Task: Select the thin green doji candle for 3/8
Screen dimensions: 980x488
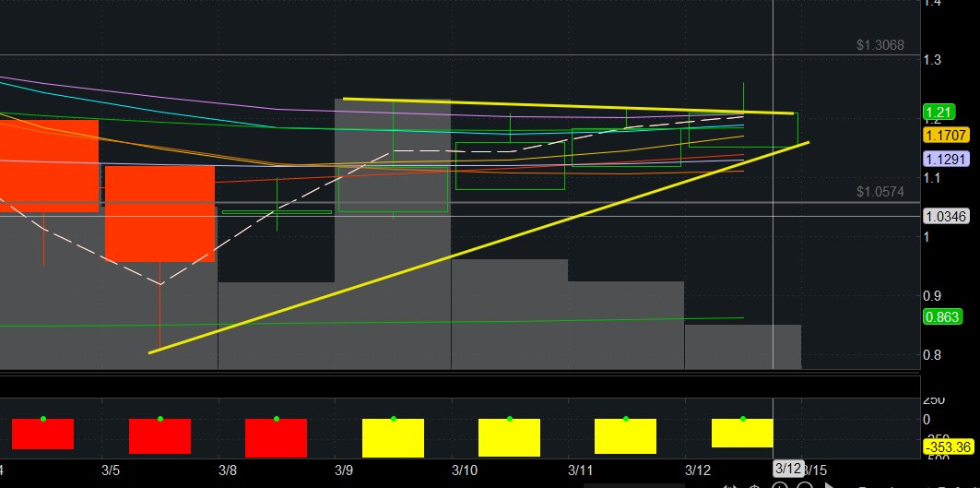Action: click(x=277, y=212)
